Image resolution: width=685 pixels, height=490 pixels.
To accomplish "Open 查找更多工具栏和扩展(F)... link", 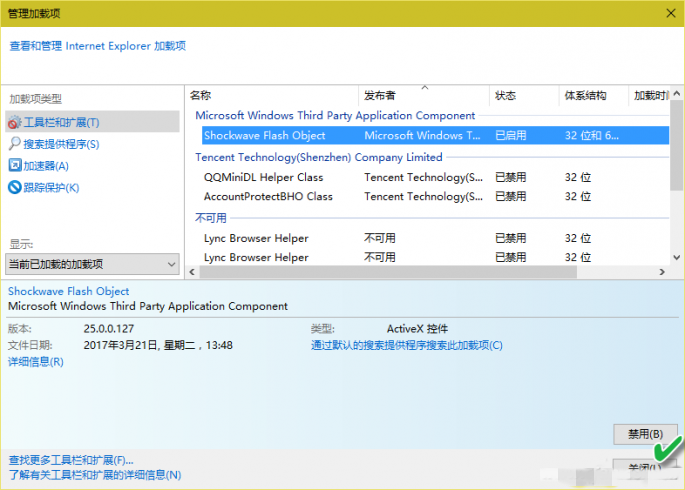I will point(71,460).
